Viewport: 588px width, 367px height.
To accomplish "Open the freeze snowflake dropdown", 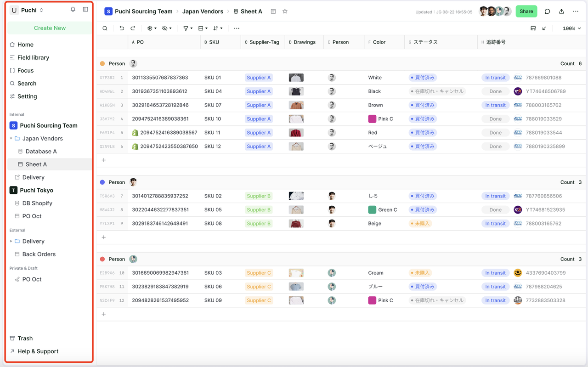I will click(152, 28).
